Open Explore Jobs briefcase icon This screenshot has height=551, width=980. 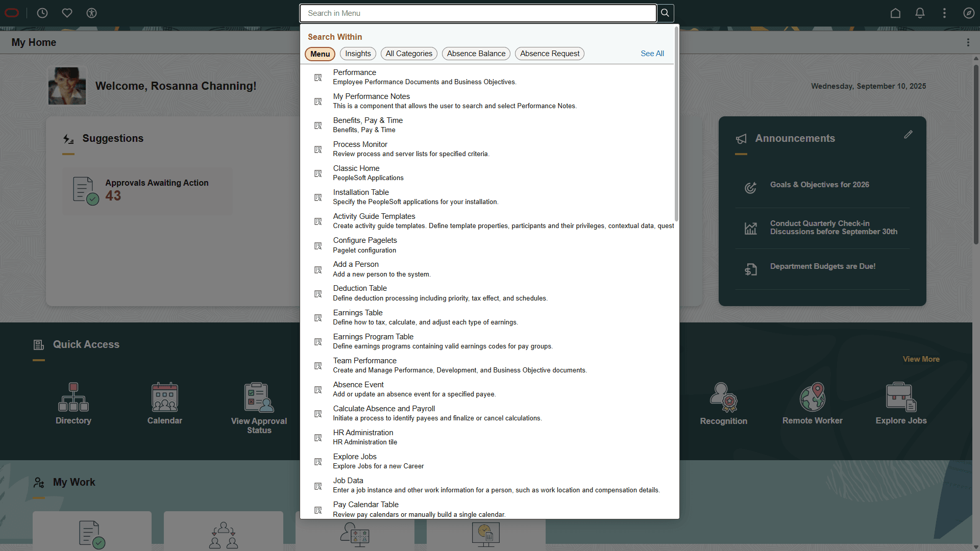click(x=901, y=397)
